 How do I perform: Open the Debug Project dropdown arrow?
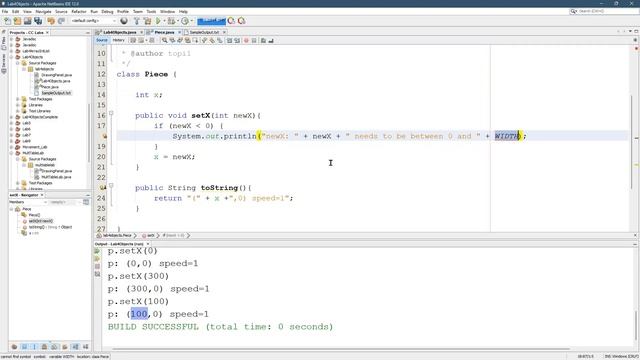[x=178, y=21]
